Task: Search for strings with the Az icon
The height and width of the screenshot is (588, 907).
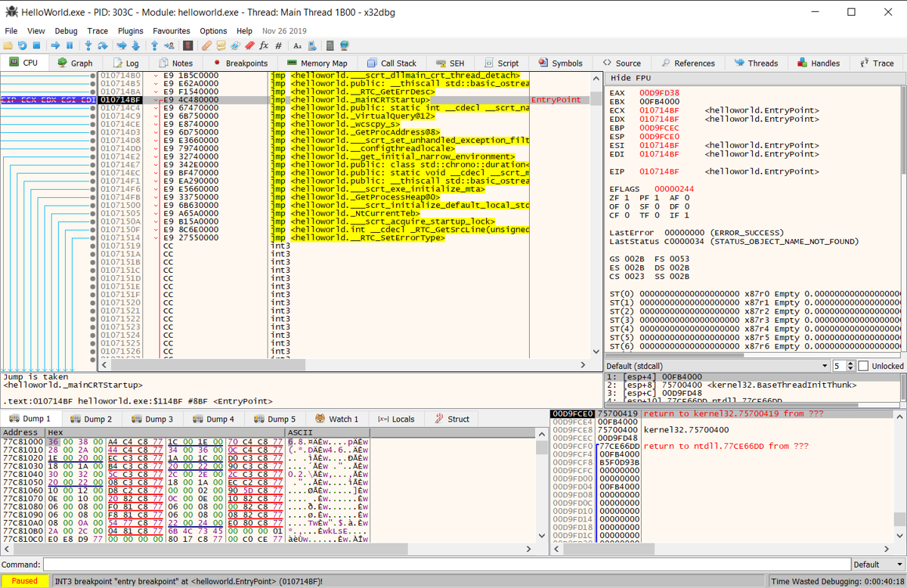Action: click(x=297, y=45)
